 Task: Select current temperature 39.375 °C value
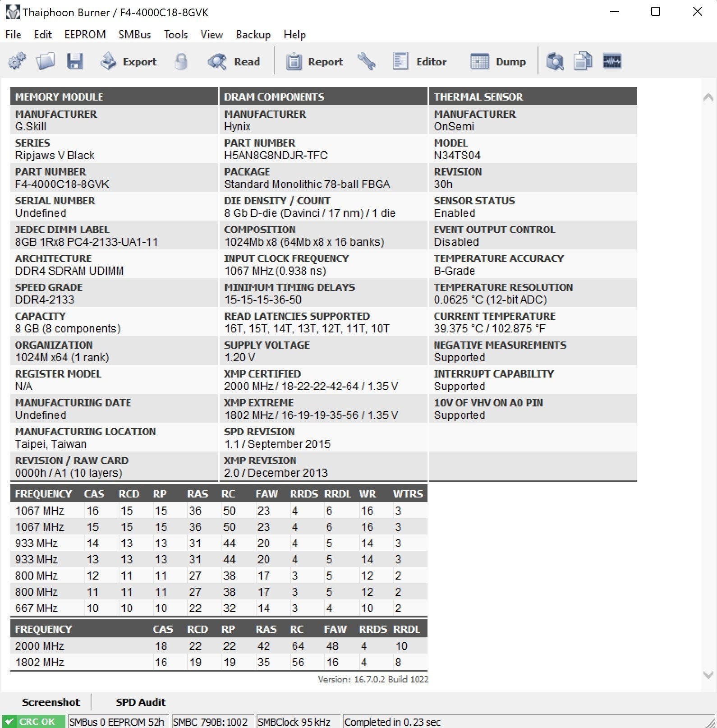490,328
